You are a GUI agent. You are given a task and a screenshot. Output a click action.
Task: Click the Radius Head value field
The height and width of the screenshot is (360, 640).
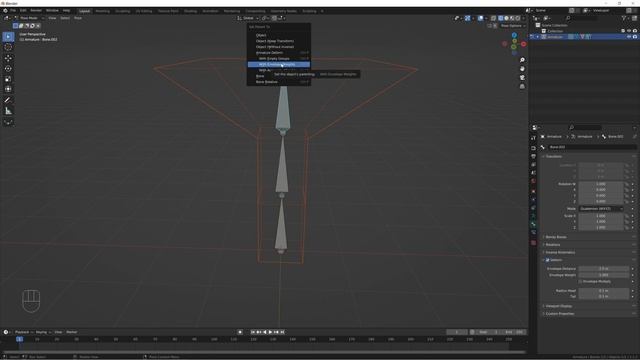(604, 291)
